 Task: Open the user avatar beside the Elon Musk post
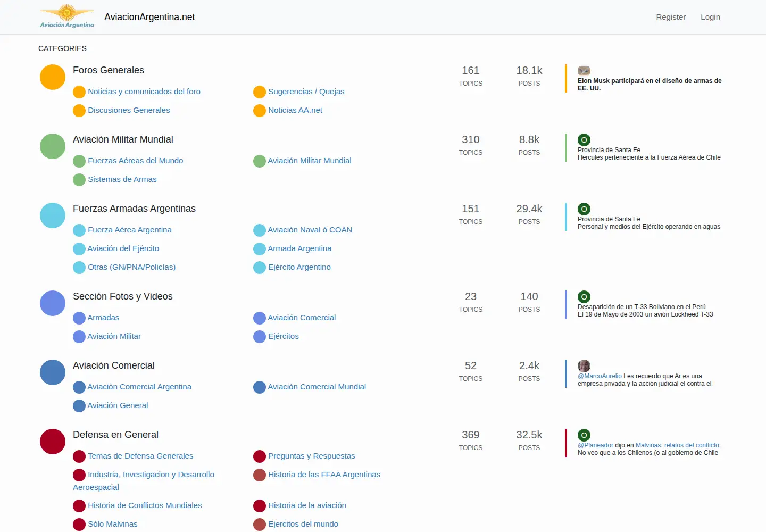click(x=584, y=71)
